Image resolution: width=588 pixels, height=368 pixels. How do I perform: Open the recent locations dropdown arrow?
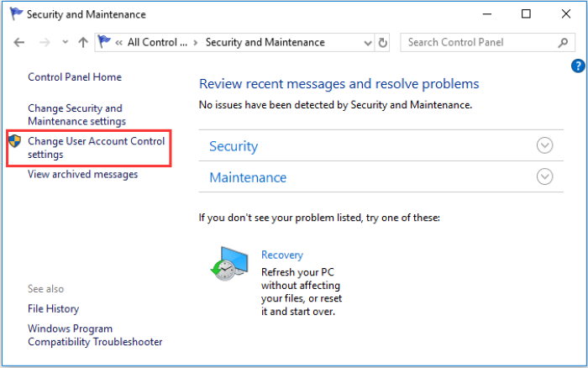tap(66, 42)
